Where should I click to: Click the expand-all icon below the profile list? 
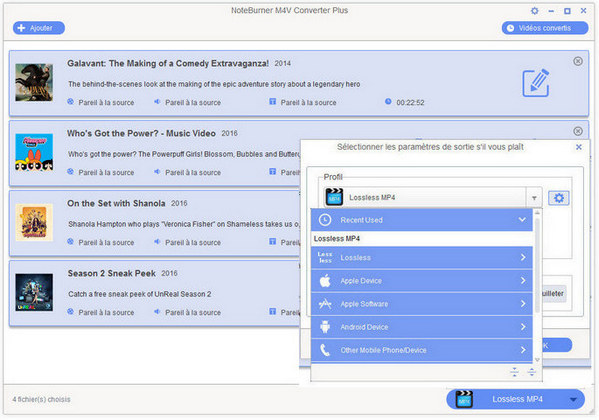coord(531,371)
